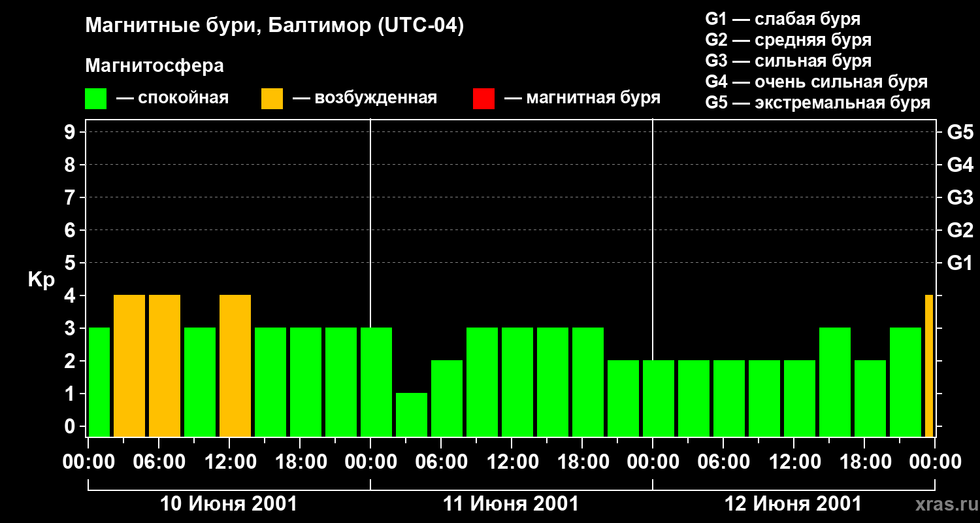Click the '12 Июня 2001' date label
The image size is (980, 523).
coord(793,504)
